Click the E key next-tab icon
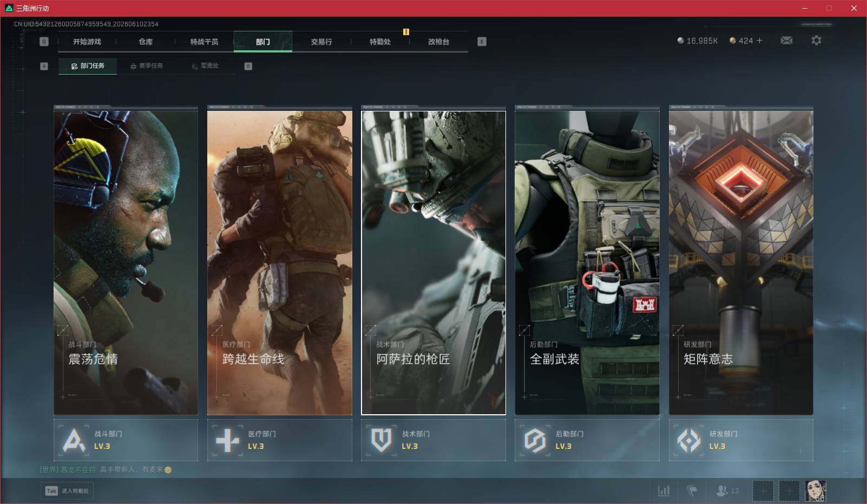 tap(482, 42)
